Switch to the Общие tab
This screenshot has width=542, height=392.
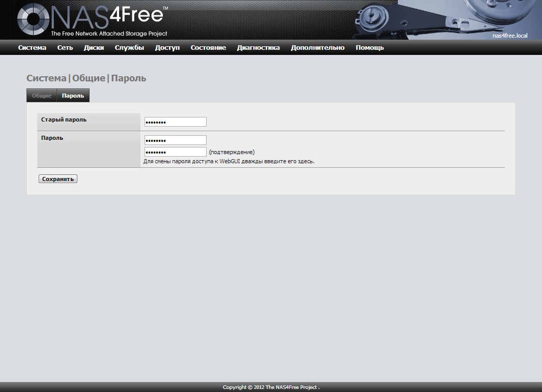point(42,96)
